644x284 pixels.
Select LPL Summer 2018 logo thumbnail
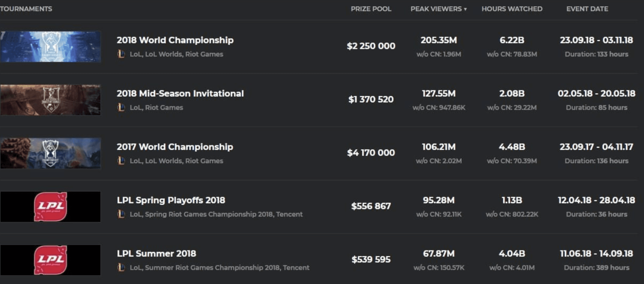click(50, 260)
